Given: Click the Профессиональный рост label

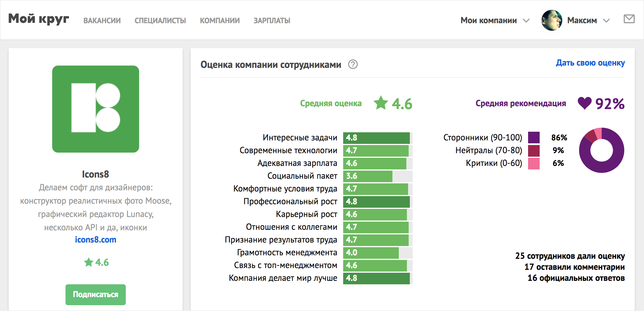Looking at the screenshot, I should pyautogui.click(x=290, y=201).
